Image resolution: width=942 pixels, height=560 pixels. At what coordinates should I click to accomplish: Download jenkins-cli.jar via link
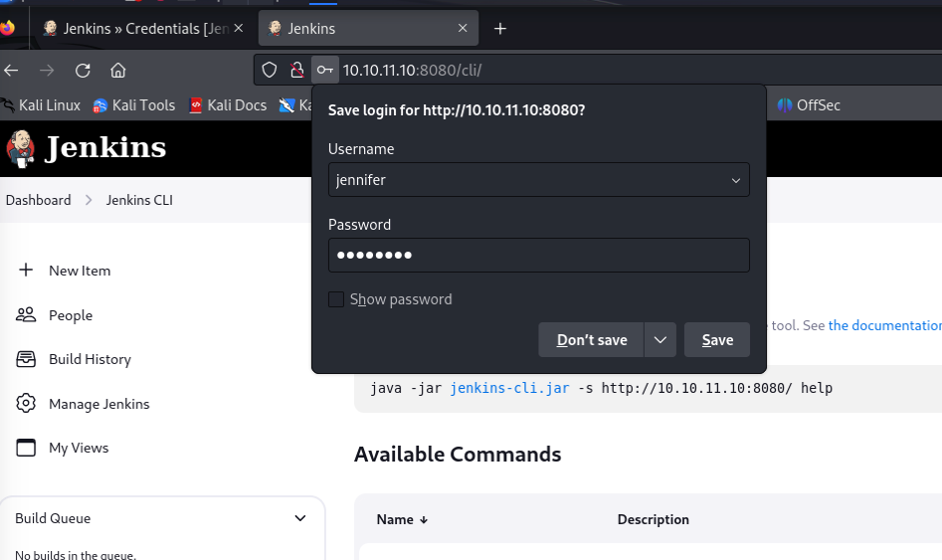click(509, 388)
